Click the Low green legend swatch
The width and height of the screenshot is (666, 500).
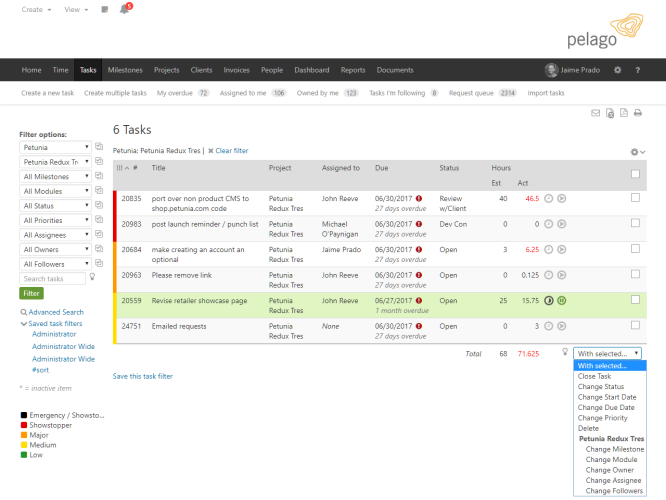pyautogui.click(x=24, y=455)
